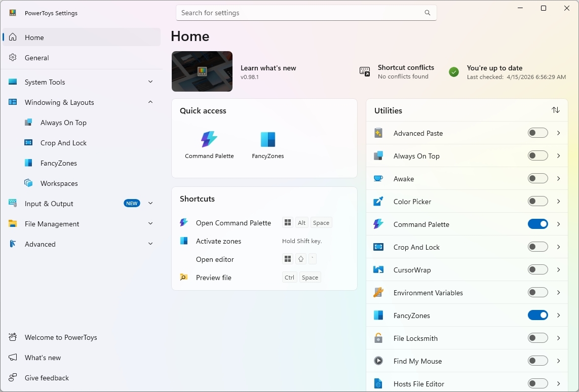The width and height of the screenshot is (579, 392).
Task: Click the Shortcut conflicts keyboard icon
Action: (364, 72)
